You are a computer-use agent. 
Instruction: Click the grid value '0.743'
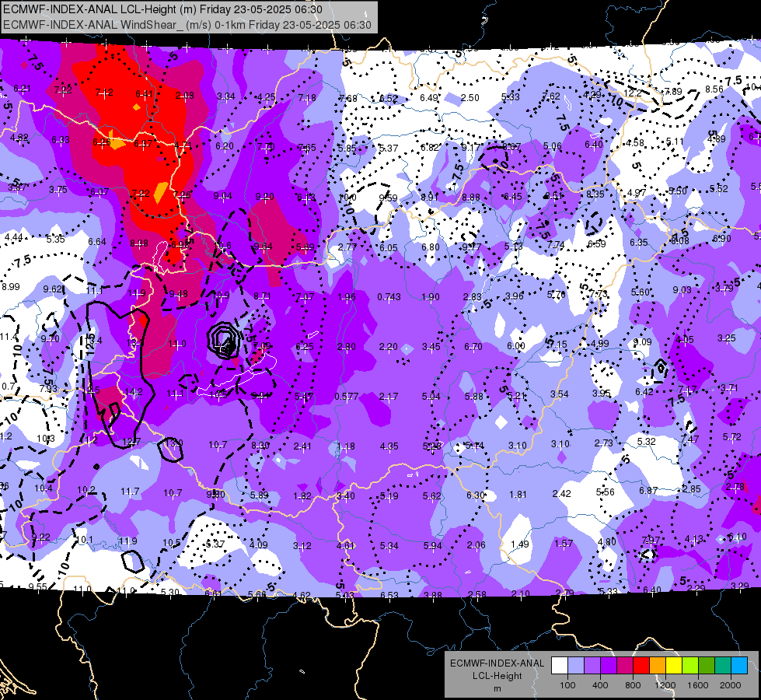tap(389, 297)
